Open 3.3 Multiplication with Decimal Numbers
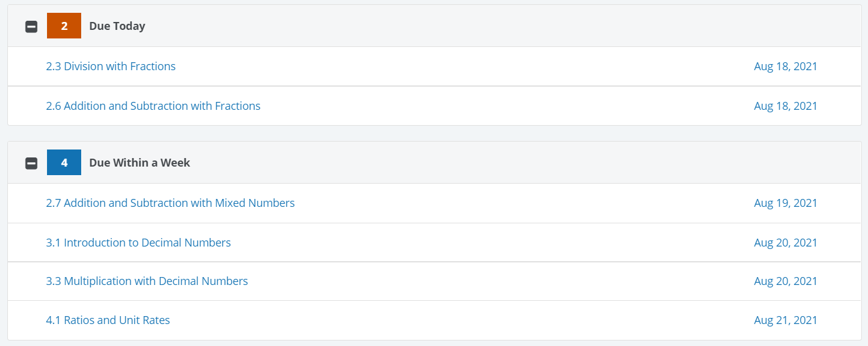 147,281
